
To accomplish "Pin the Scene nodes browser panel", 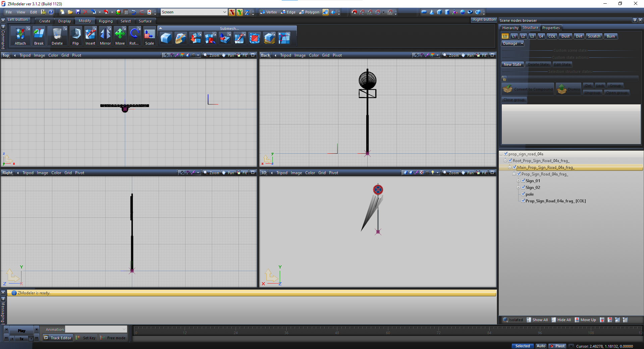I will point(635,20).
